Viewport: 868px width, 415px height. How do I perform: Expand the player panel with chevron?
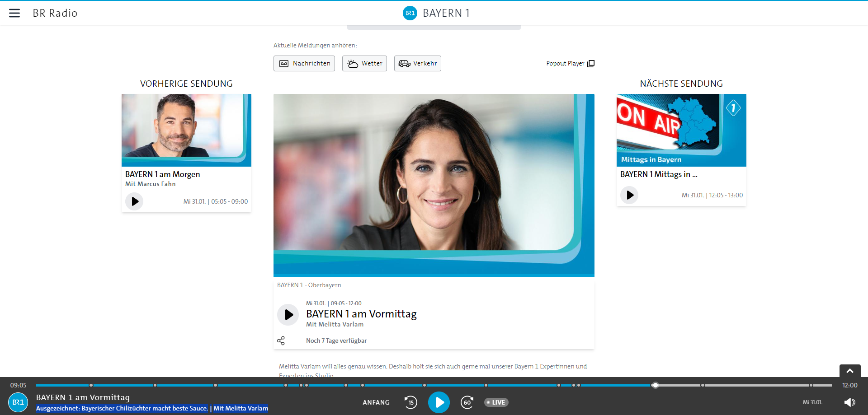point(850,371)
